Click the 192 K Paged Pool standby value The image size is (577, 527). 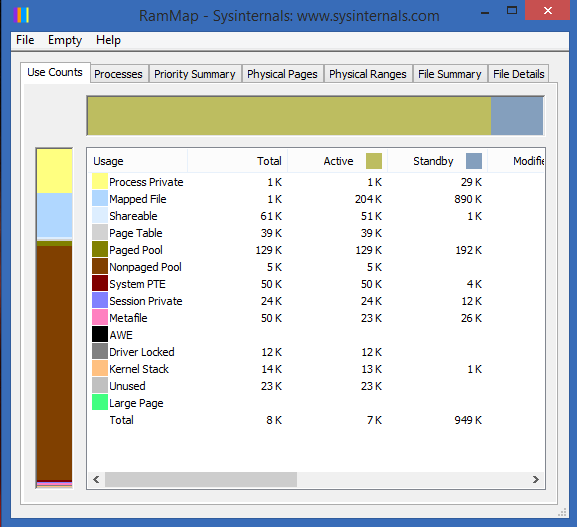click(468, 250)
